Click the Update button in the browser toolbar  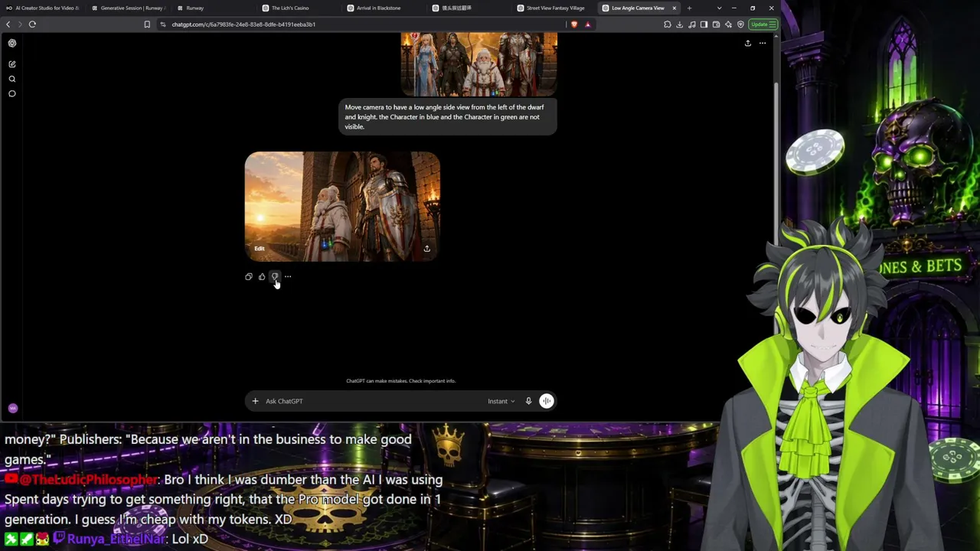(763, 24)
